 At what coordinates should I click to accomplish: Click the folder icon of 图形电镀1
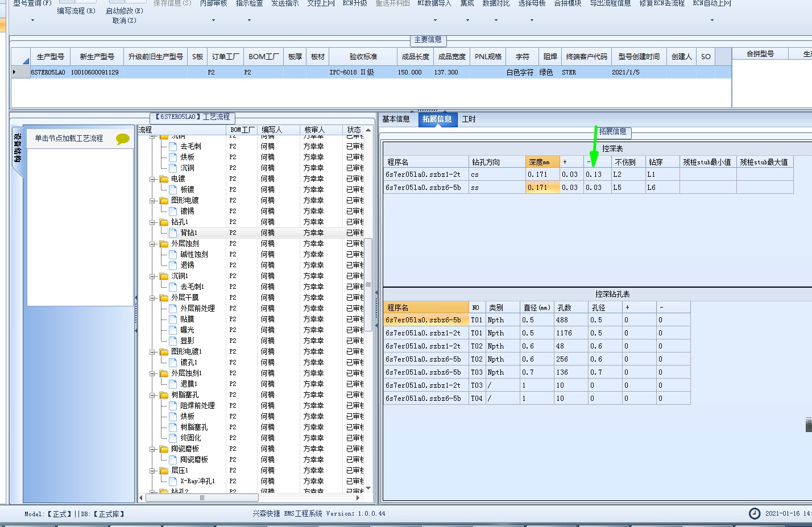[x=164, y=351]
